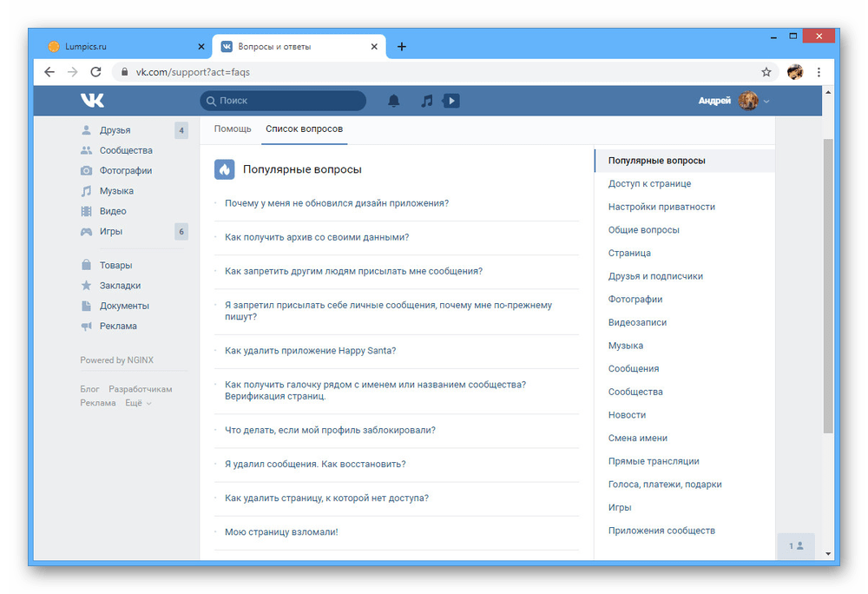Click the Блог footer link
The height and width of the screenshot is (594, 868).
point(89,389)
